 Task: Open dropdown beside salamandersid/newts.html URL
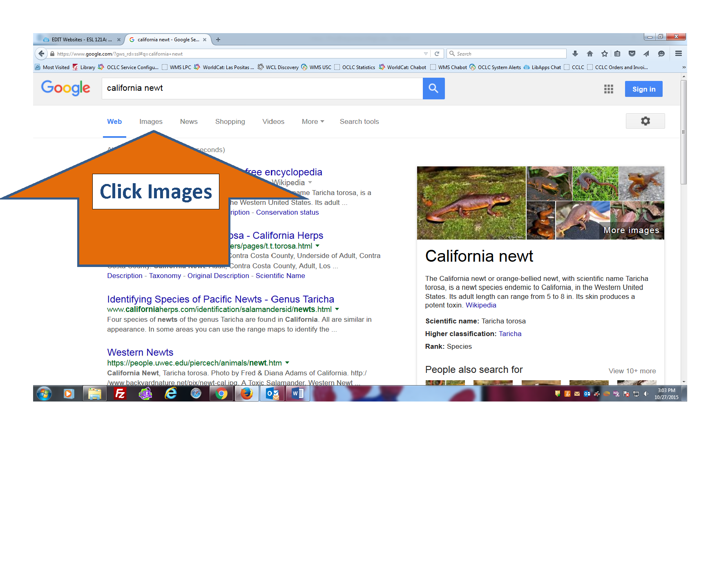click(x=337, y=309)
